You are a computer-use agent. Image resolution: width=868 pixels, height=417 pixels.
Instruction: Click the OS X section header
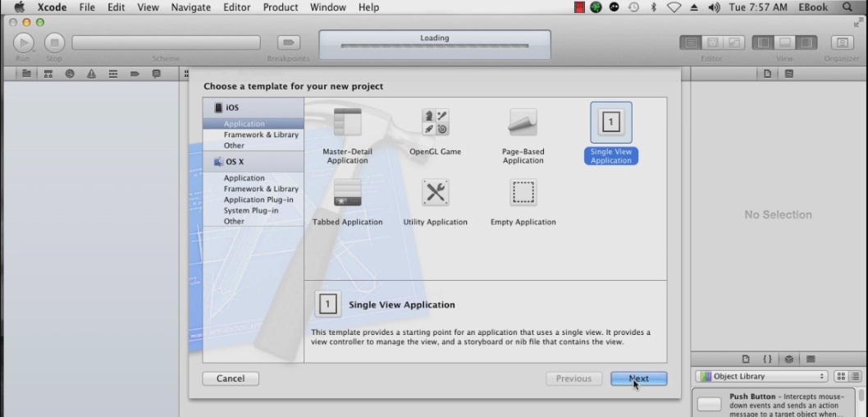click(x=253, y=162)
